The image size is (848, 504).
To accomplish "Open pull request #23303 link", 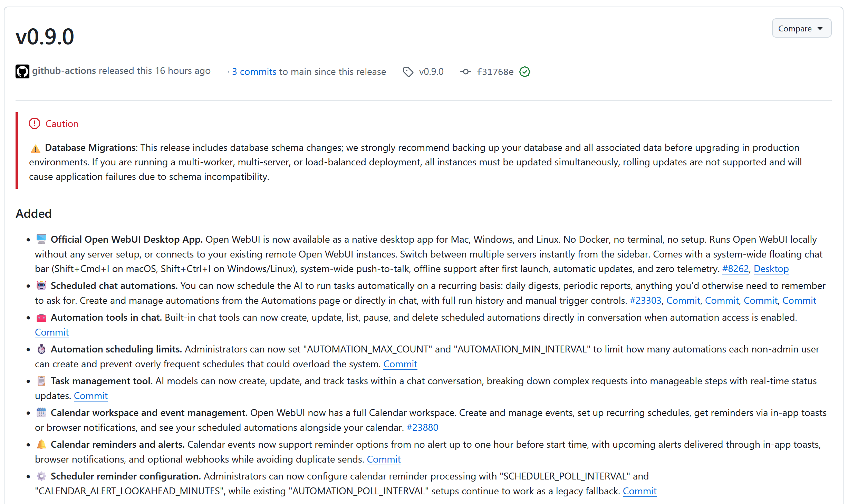I will pos(645,300).
